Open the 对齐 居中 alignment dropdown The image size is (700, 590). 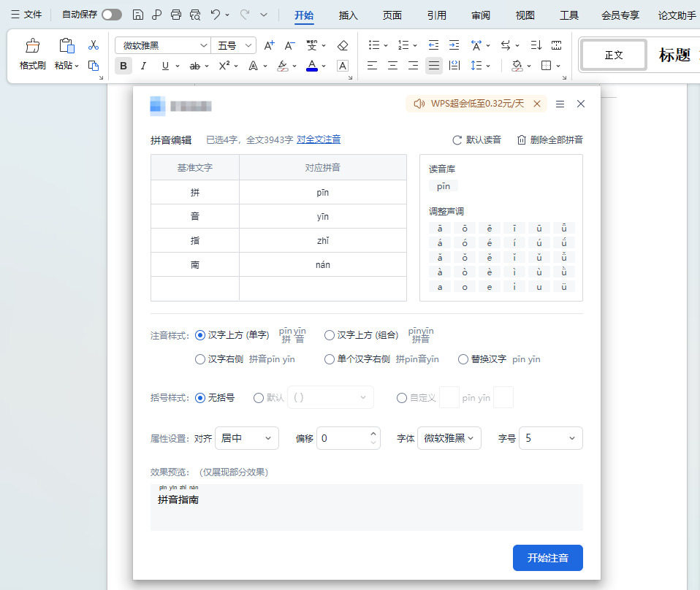pos(247,438)
